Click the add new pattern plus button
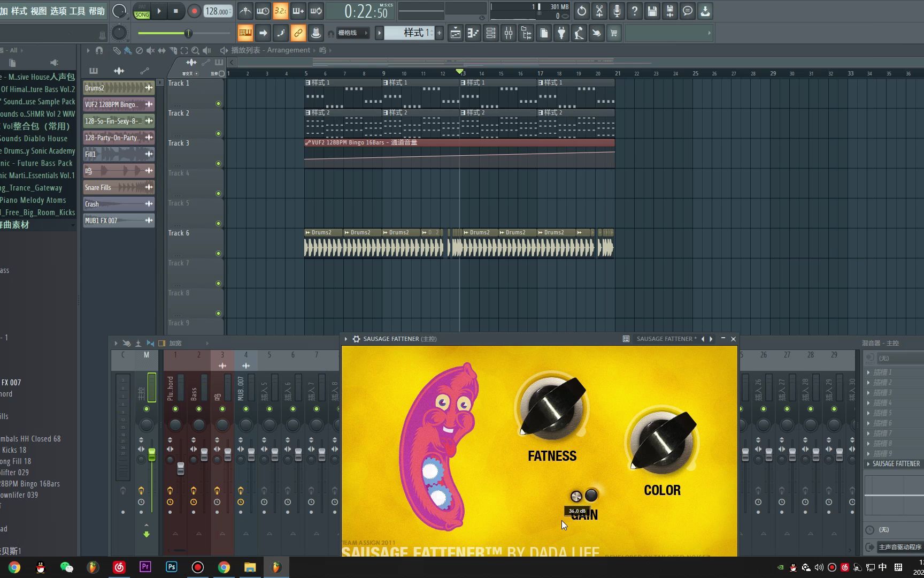The image size is (924, 578). [439, 33]
